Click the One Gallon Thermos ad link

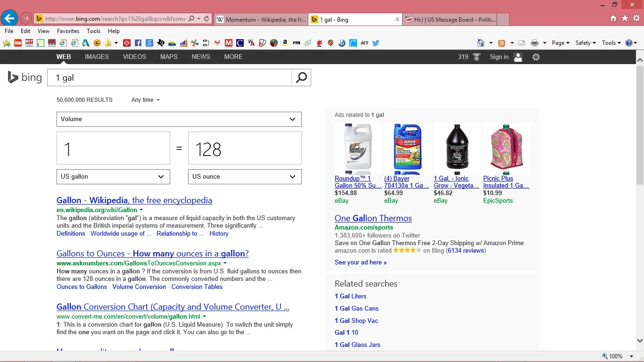point(373,218)
